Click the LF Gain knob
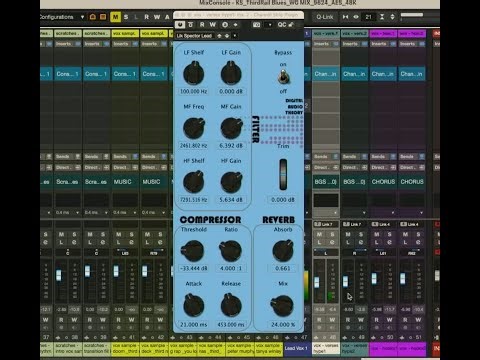Image resolution: width=480 pixels, height=360 pixels. [231, 73]
